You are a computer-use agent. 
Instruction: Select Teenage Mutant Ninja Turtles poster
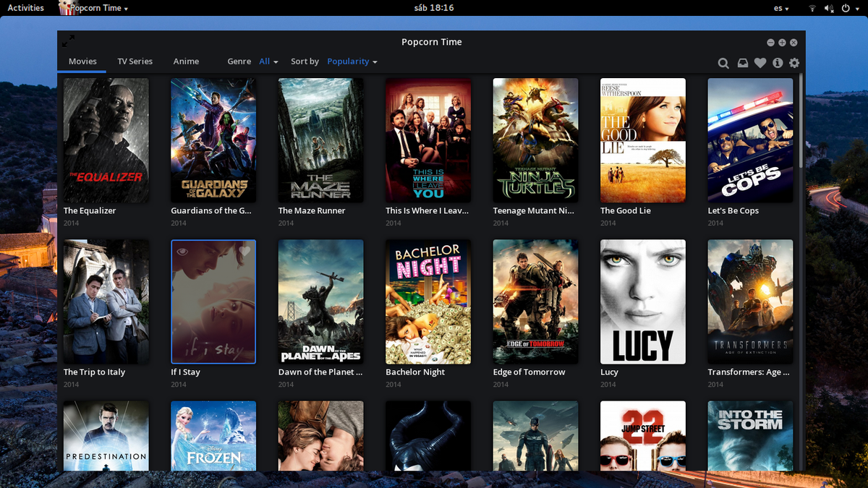coord(536,140)
